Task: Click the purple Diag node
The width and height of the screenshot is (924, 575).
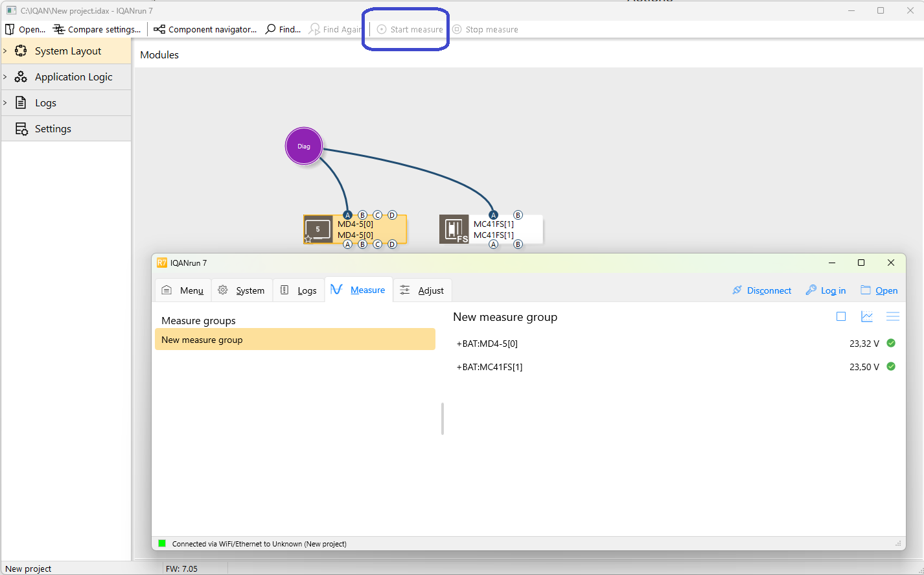Action: coord(303,146)
